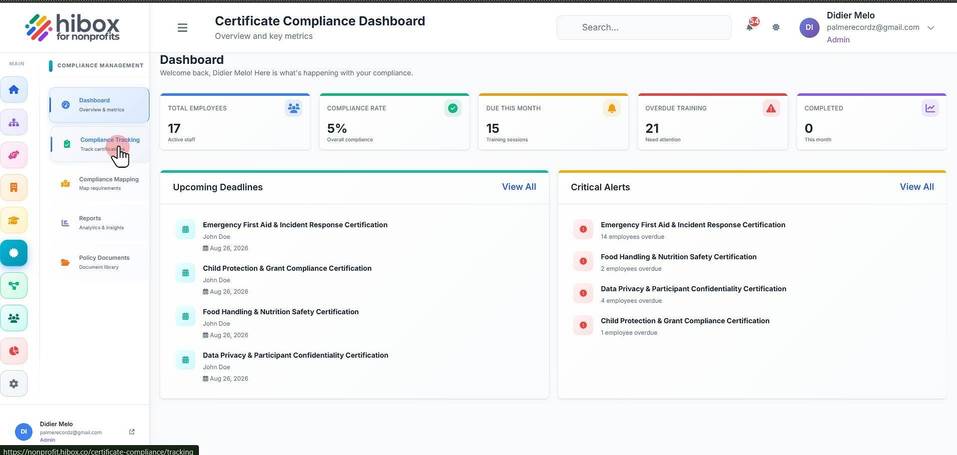Click the Total Employees people icon
Screen dimensions: 957x455
point(294,109)
